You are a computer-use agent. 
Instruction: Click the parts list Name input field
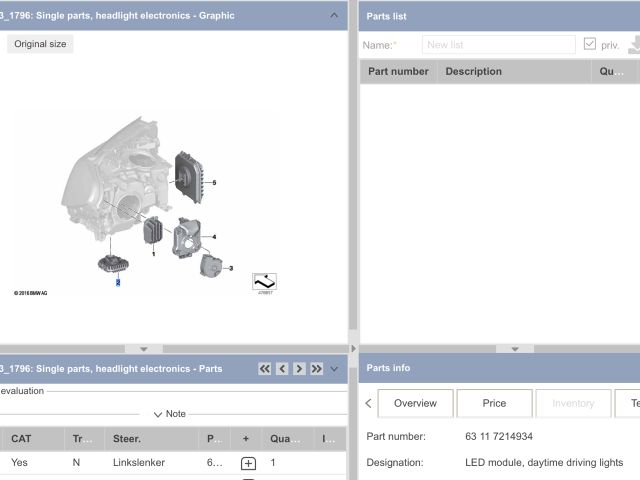498,45
